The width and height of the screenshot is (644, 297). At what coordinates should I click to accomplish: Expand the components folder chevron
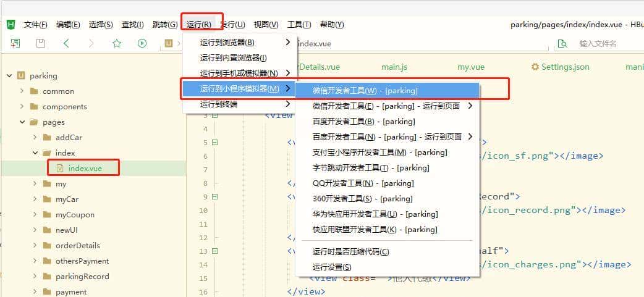coord(22,106)
